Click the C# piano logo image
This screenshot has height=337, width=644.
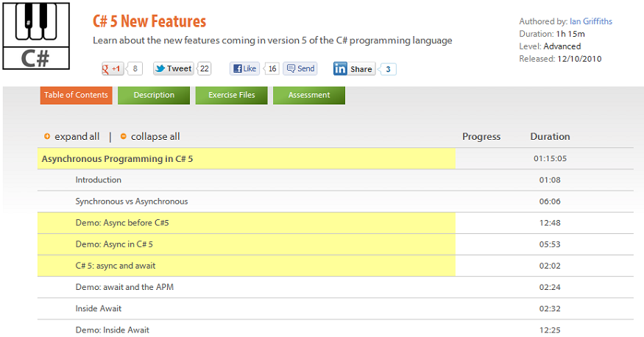(x=36, y=35)
